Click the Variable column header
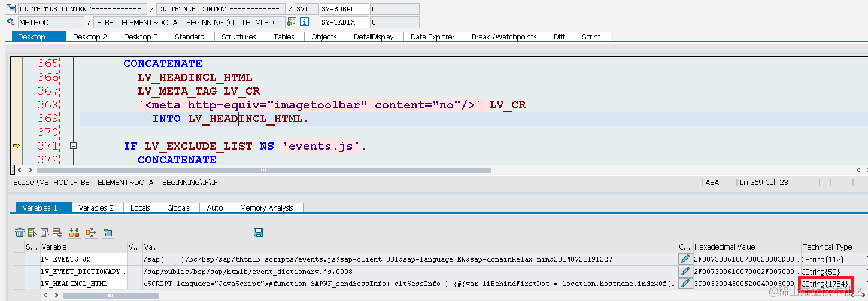 coord(83,247)
